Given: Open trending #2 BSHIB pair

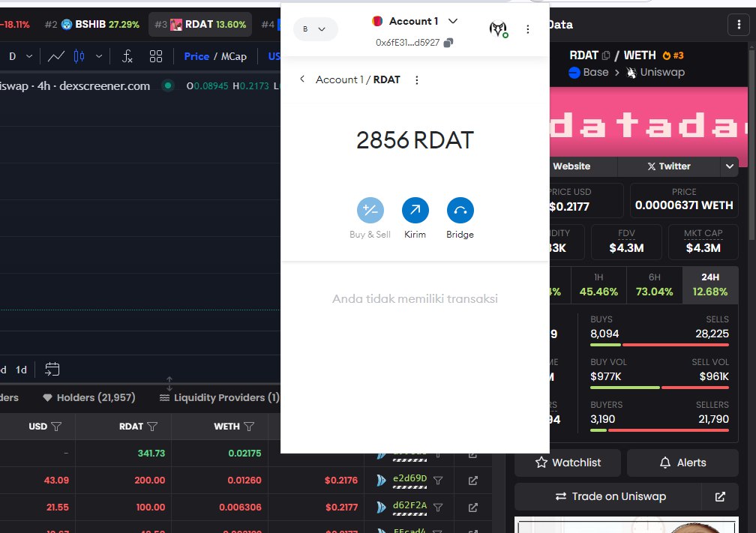Looking at the screenshot, I should click(x=92, y=25).
